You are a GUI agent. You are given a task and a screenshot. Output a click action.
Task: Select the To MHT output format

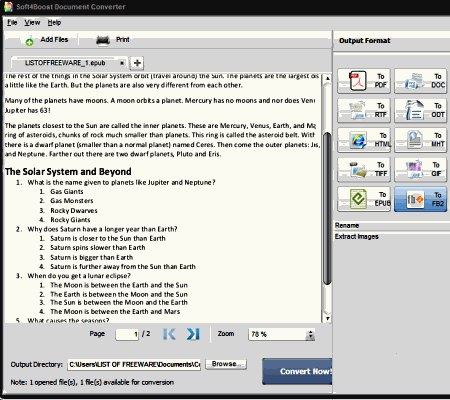point(421,140)
